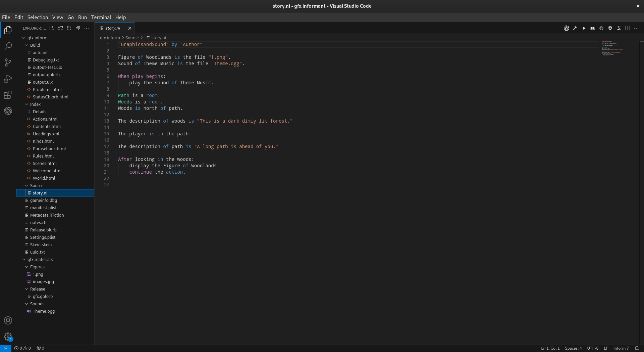Click the sliders settings icon in editor toolbar
This screenshot has height=352, width=644.
(619, 28)
